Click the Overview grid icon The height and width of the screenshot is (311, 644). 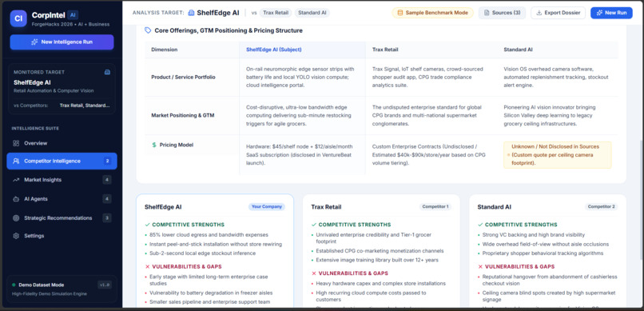(16, 143)
